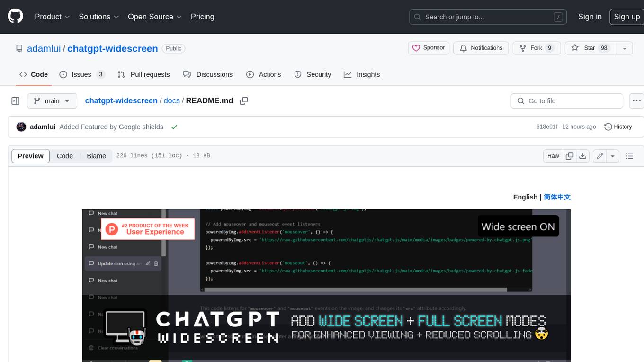Switch to the Blame view
644x362 pixels.
coord(96,156)
